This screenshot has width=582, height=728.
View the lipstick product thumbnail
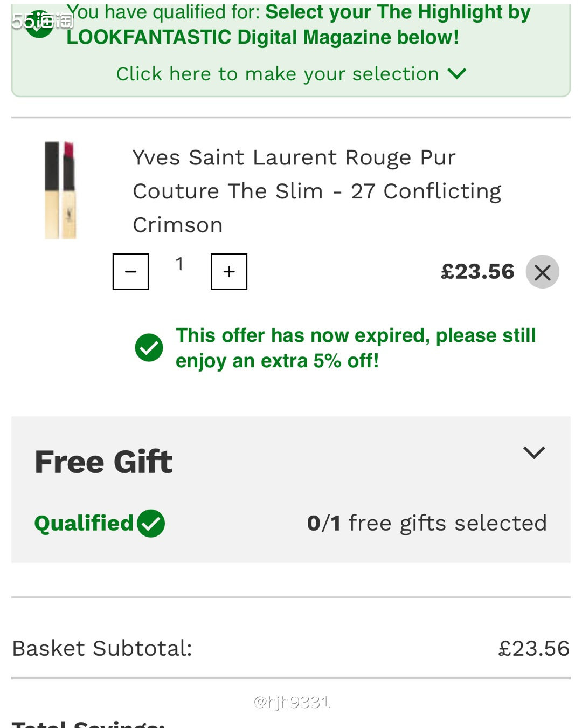pos(60,190)
